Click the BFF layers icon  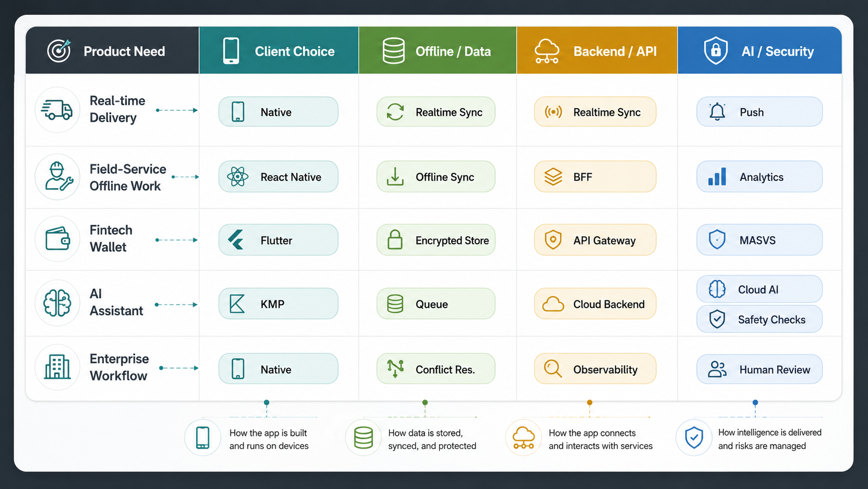[553, 177]
